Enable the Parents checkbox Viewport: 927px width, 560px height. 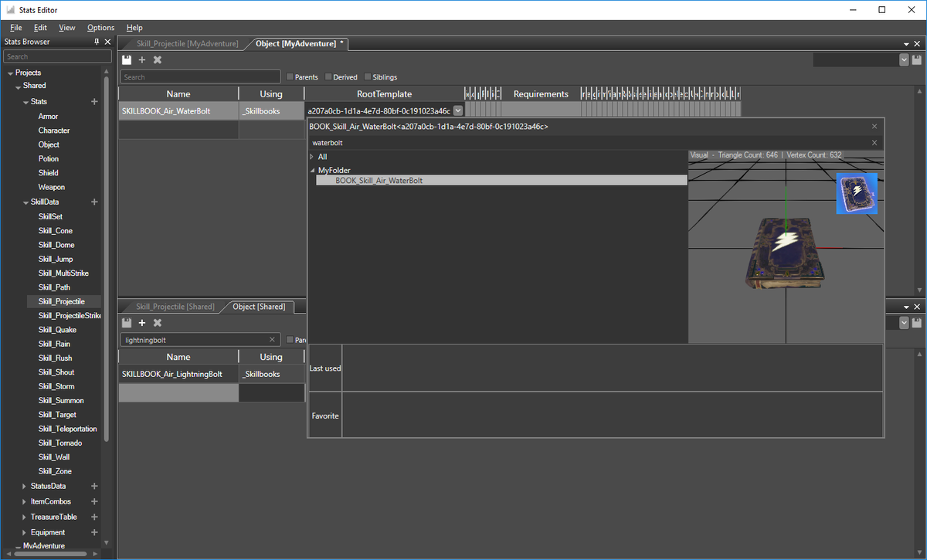pyautogui.click(x=290, y=76)
